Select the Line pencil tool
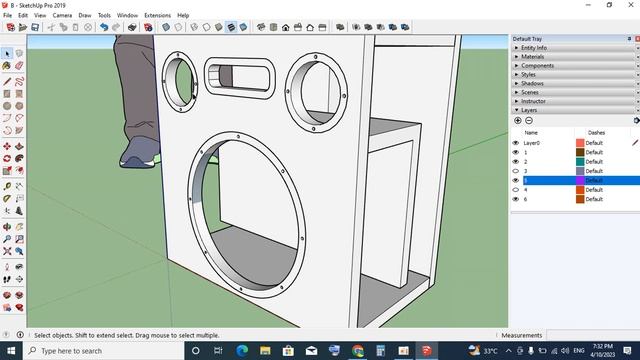 7,82
